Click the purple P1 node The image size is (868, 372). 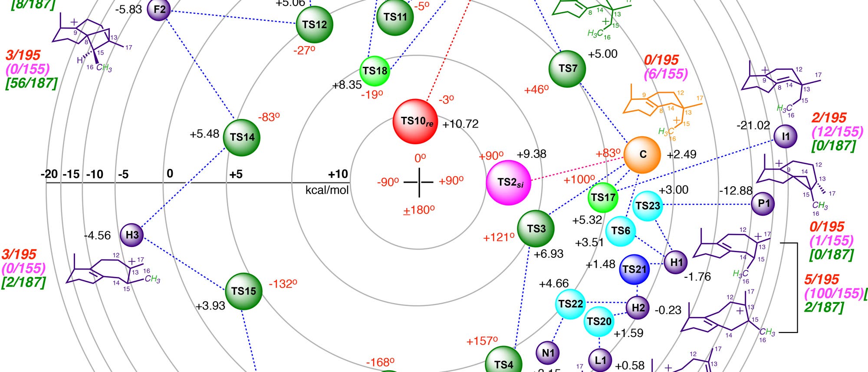763,204
